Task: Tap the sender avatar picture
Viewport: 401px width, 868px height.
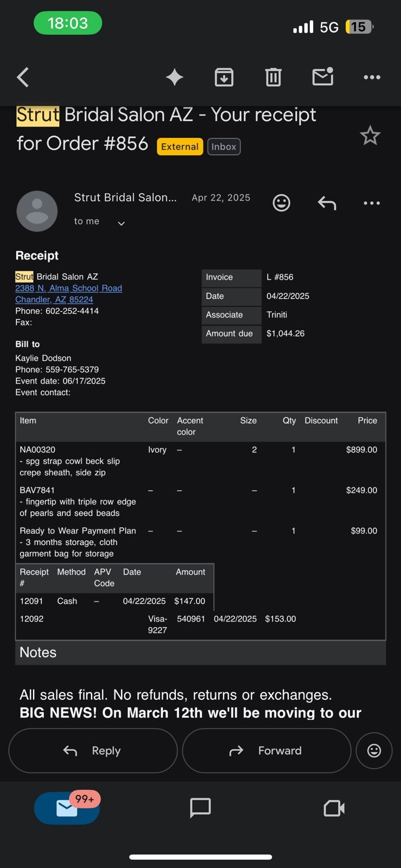Action: tap(37, 211)
